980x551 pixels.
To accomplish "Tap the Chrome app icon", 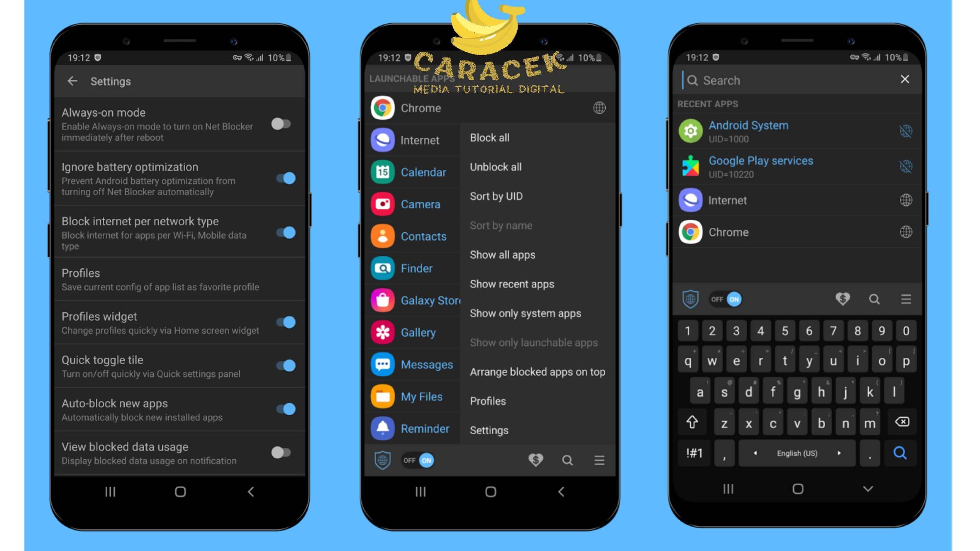I will (382, 108).
